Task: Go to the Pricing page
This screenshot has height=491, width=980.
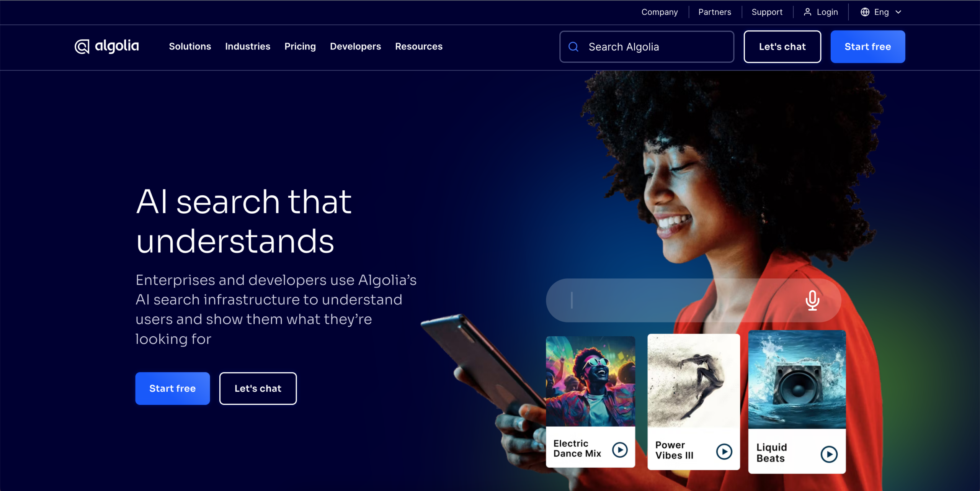Action: coord(300,47)
